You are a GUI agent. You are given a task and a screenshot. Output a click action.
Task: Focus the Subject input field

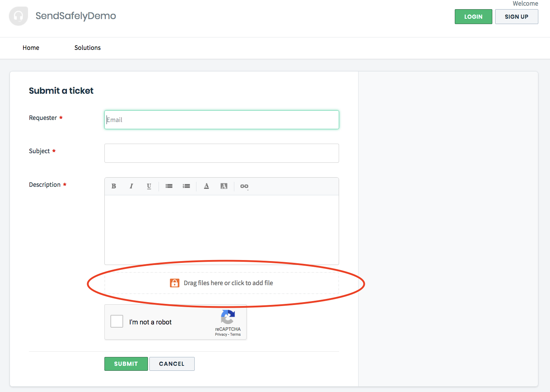click(x=222, y=153)
